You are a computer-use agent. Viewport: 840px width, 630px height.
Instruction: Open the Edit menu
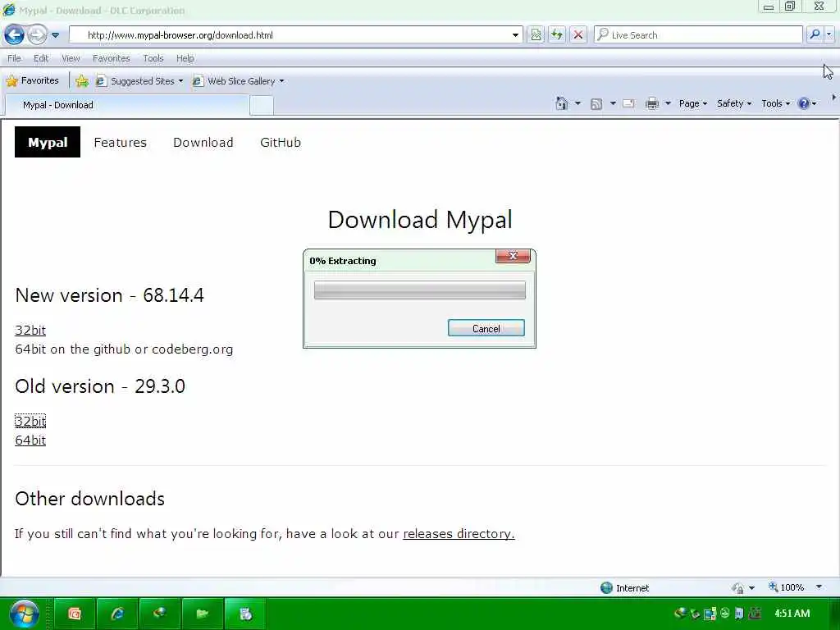pos(41,58)
